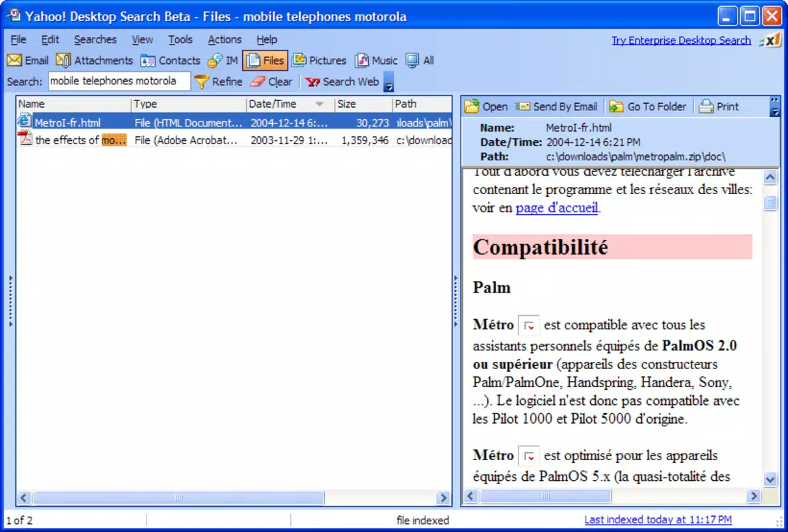Expand the search toolbar overflow chevron
The height and width of the screenshot is (532, 788).
[389, 82]
